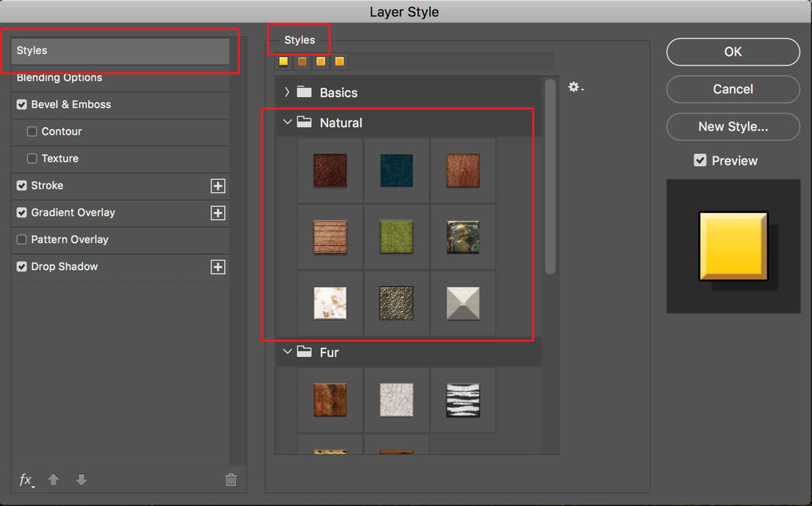This screenshot has width=812, height=506.
Task: Select the first yellow recent style swatch
Action: click(x=283, y=62)
